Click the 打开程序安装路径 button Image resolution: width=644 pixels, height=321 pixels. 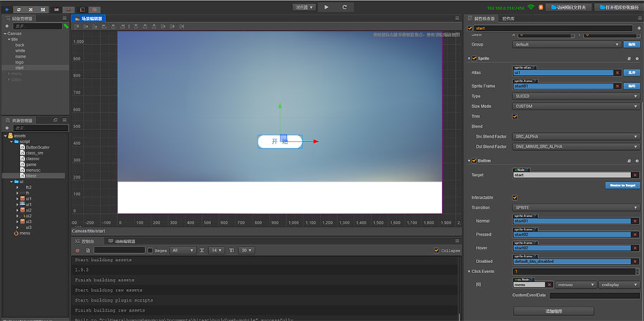point(619,7)
